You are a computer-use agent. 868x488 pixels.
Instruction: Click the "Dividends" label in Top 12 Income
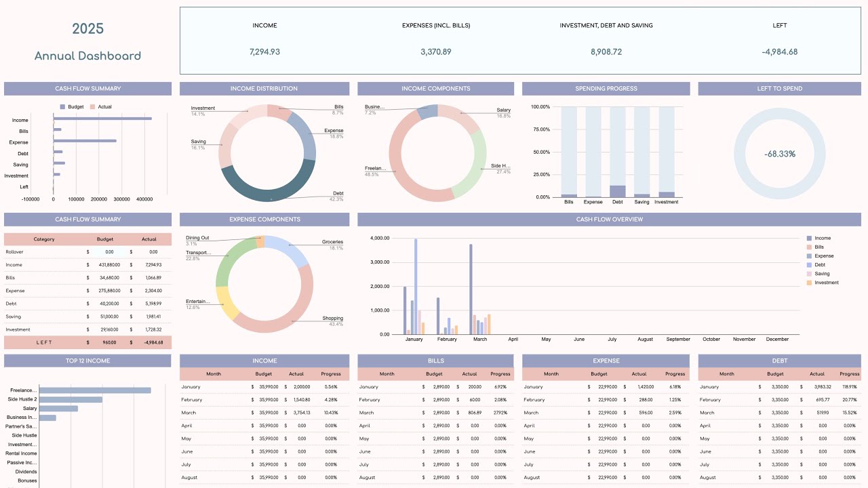26,472
